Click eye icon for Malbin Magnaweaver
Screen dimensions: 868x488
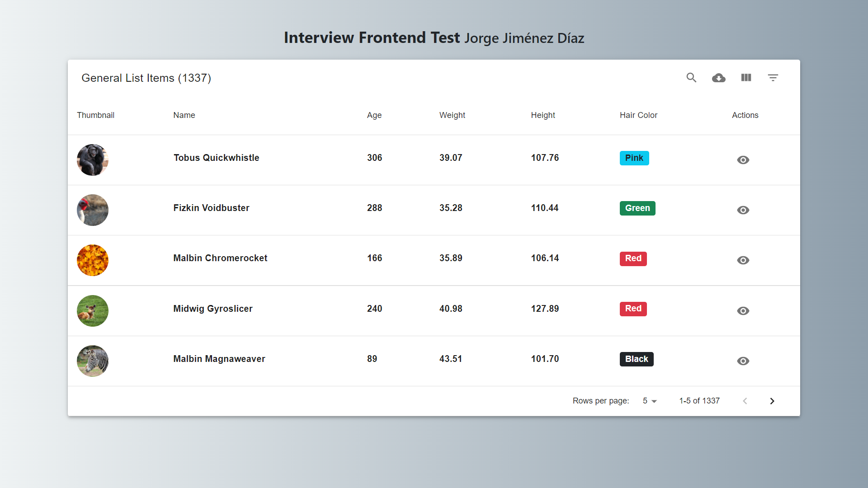click(x=743, y=361)
